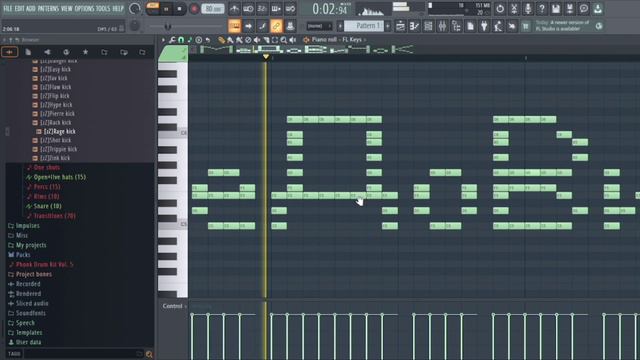Screen dimensions: 640x360
Task: Toggle the Record button
Action: click(194, 9)
